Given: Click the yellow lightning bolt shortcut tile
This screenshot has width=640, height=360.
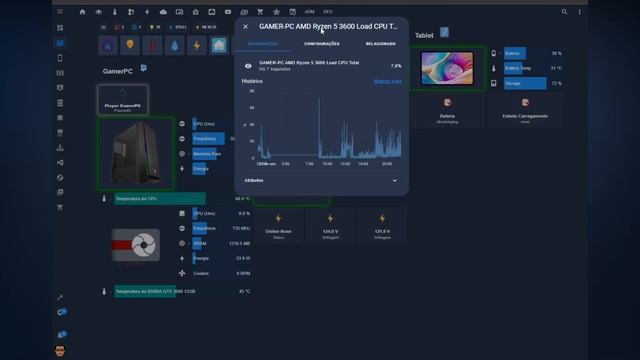Looking at the screenshot, I should [197, 45].
